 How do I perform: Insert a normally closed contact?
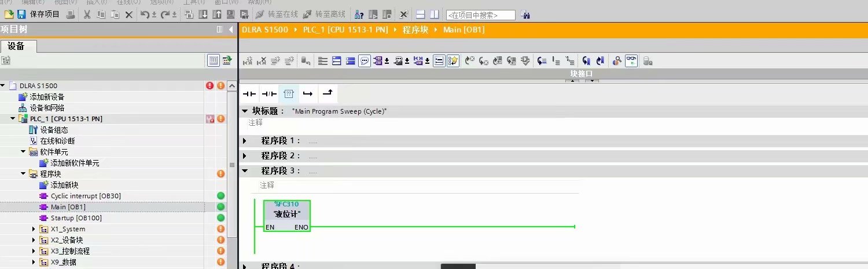click(x=269, y=93)
